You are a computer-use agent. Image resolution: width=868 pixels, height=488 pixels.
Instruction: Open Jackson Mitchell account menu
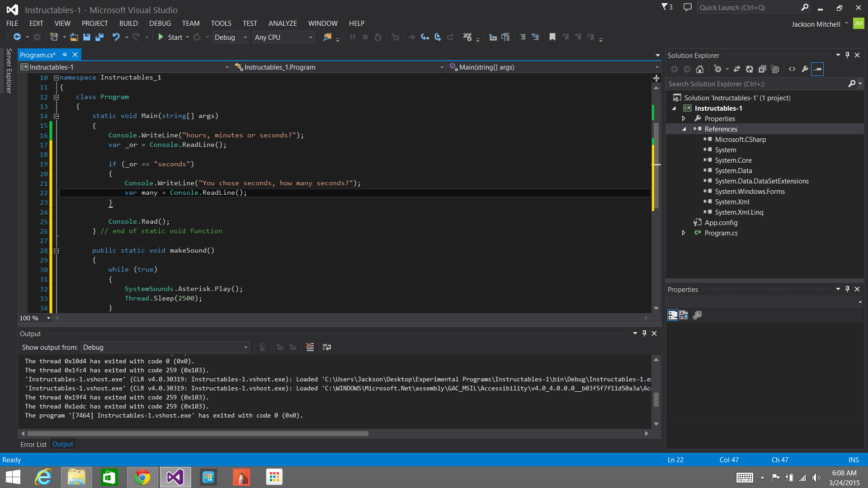[x=820, y=24]
